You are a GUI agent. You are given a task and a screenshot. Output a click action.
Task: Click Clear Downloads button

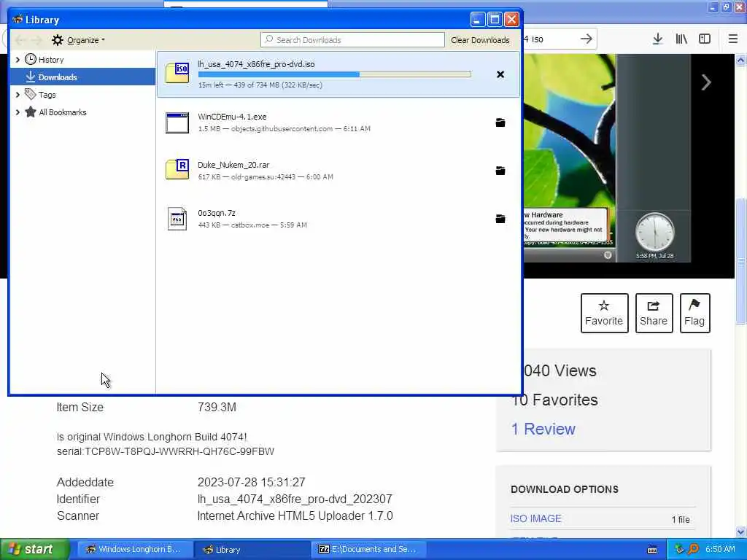pyautogui.click(x=480, y=40)
